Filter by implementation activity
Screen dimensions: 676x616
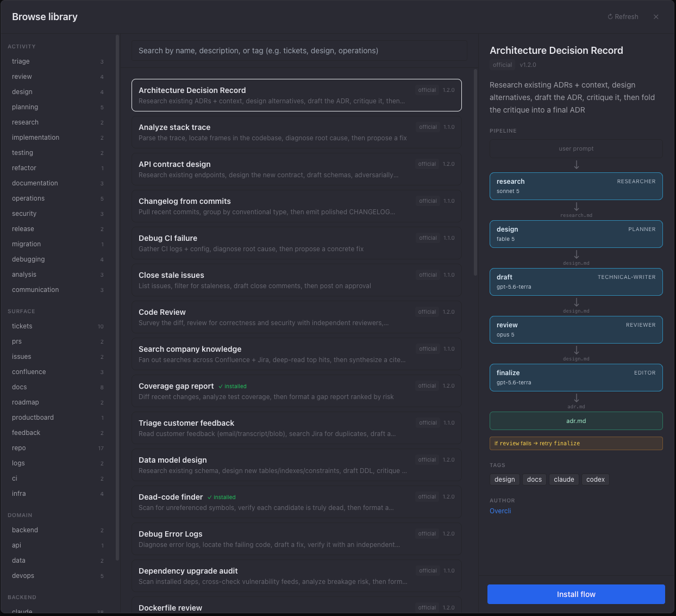pyautogui.click(x=58, y=138)
